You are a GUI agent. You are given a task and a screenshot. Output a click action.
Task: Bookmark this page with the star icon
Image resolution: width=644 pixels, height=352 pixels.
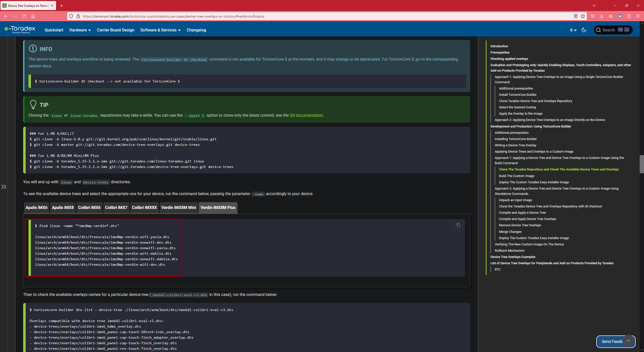pos(583,16)
